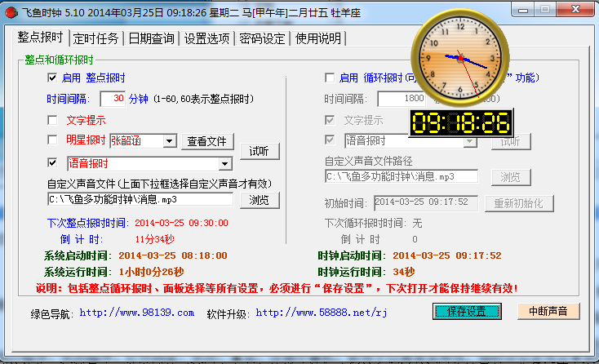This screenshot has width=599, height=364.
Task: Toggle the 启用 整点报时 checkbox
Action: pos(52,78)
